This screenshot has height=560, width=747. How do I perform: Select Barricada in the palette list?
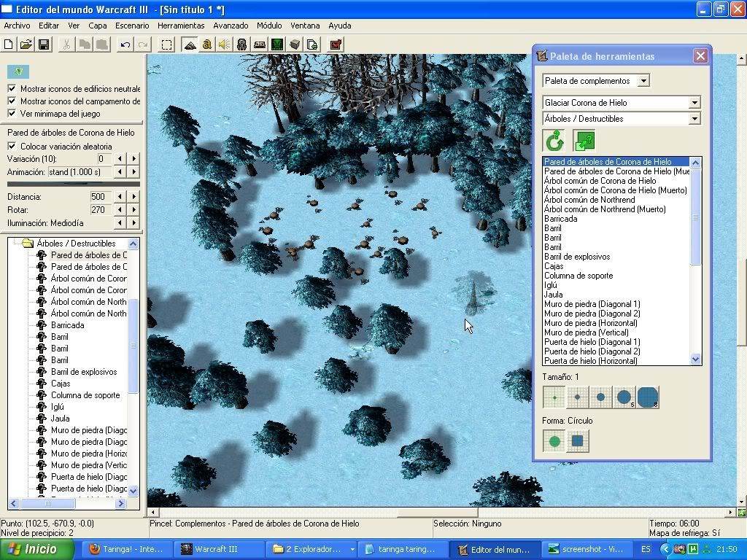click(561, 219)
